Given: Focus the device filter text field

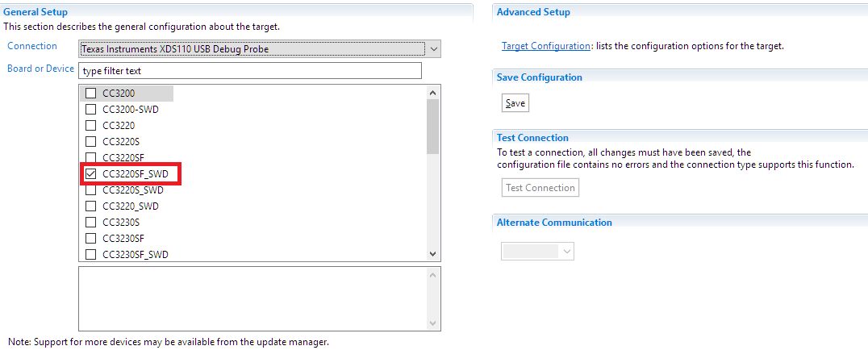Looking at the screenshot, I should pos(251,71).
